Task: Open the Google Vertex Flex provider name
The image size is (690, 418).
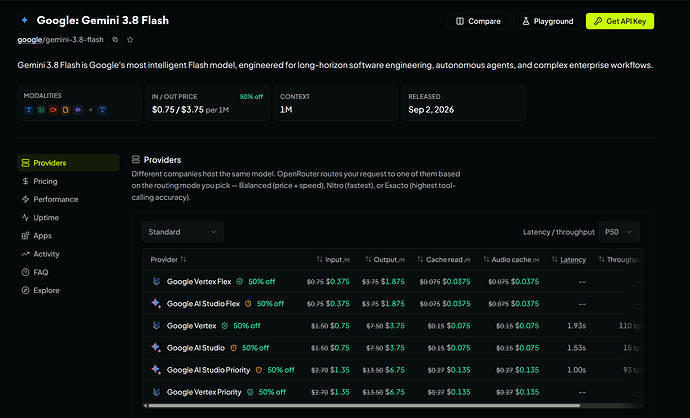Action: [199, 282]
